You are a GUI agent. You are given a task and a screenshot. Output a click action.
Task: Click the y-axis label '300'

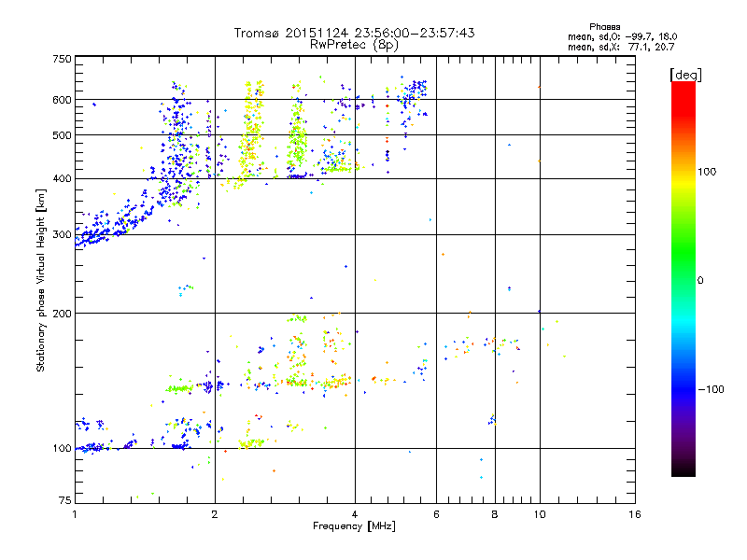pos(62,234)
